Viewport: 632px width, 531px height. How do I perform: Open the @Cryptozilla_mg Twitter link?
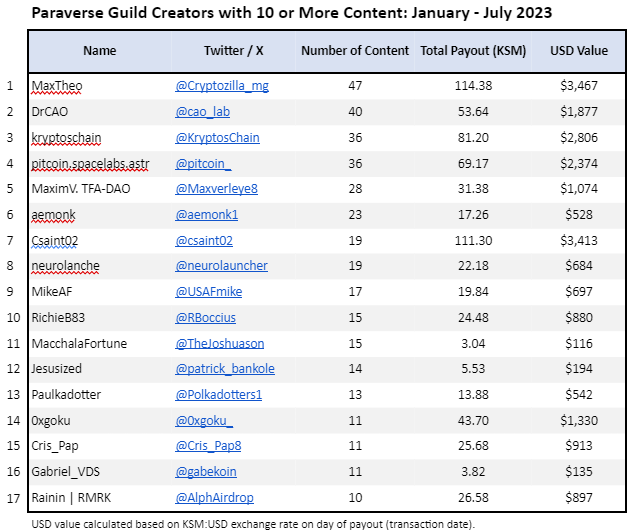coord(222,86)
